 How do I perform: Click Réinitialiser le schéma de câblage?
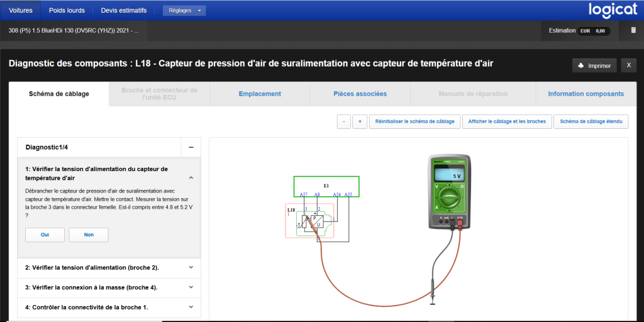coord(414,121)
